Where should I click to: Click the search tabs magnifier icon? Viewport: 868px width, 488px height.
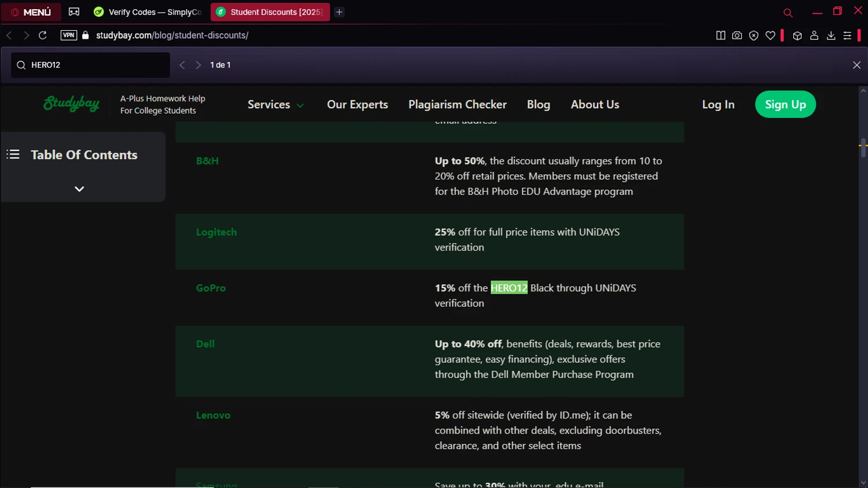(788, 12)
